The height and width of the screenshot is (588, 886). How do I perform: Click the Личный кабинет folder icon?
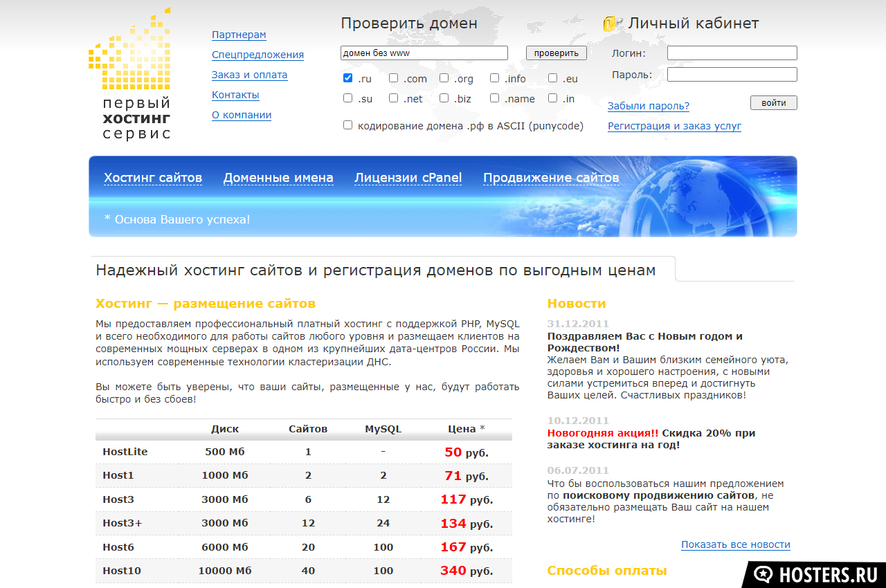[x=613, y=24]
